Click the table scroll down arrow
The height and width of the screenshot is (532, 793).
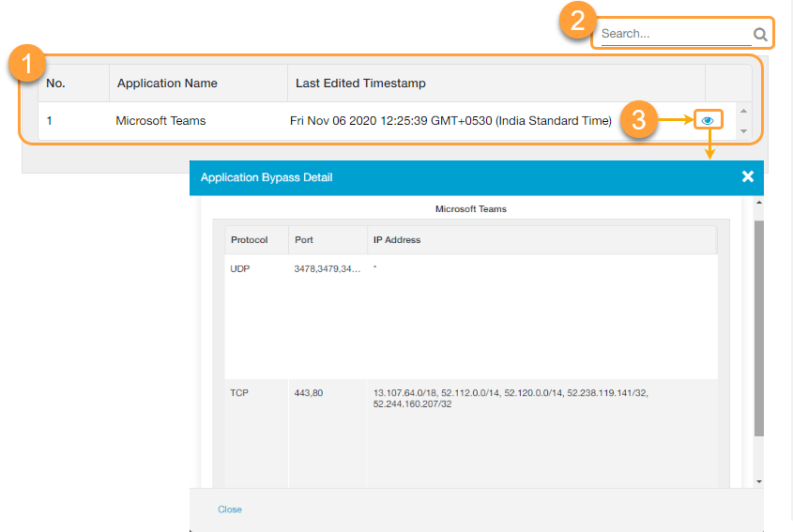pyautogui.click(x=743, y=131)
